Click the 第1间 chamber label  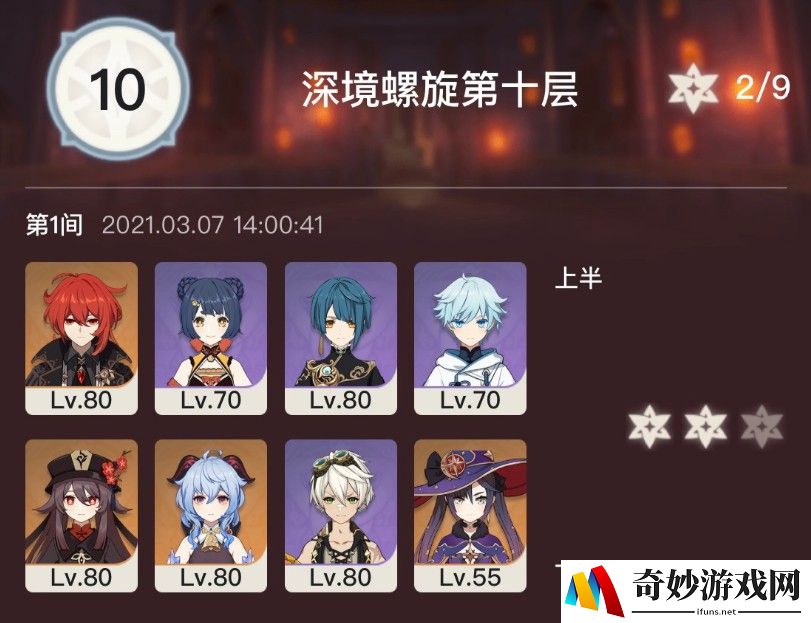tap(54, 225)
